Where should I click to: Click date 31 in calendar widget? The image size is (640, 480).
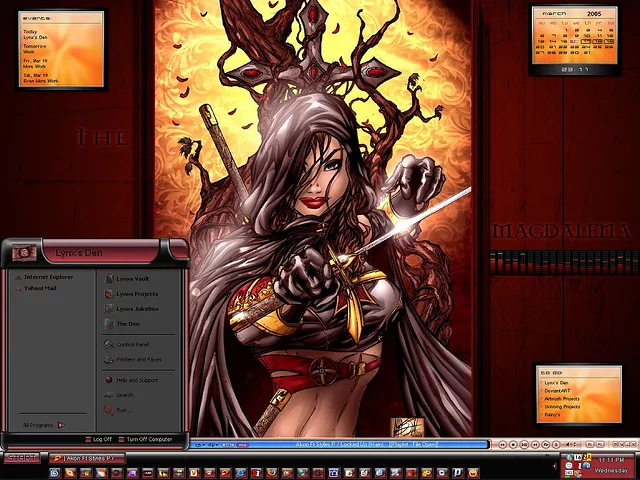(x=587, y=53)
